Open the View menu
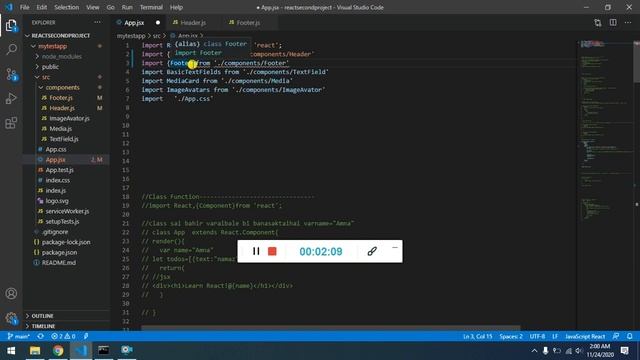Viewport: 640px width, 360px height. [x=93, y=7]
